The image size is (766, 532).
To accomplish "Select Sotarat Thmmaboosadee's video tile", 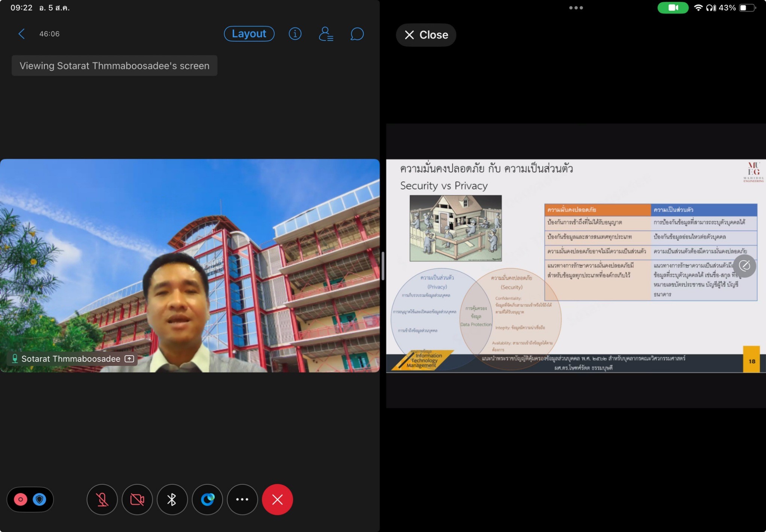I will (190, 265).
